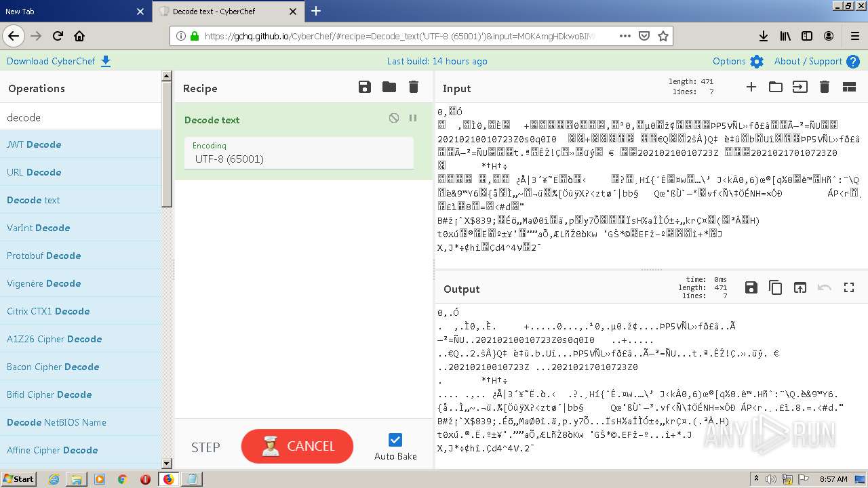Image resolution: width=868 pixels, height=488 pixels.
Task: Click Last build: 14 hours ago
Action: [437, 61]
